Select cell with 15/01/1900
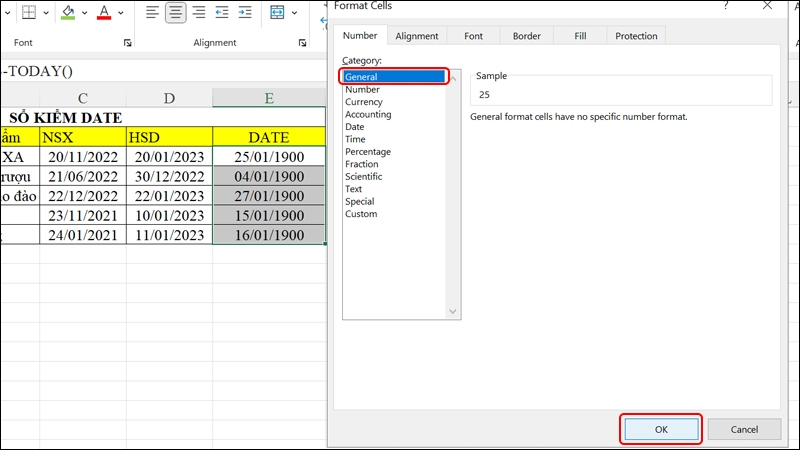The image size is (800, 450). coord(269,215)
